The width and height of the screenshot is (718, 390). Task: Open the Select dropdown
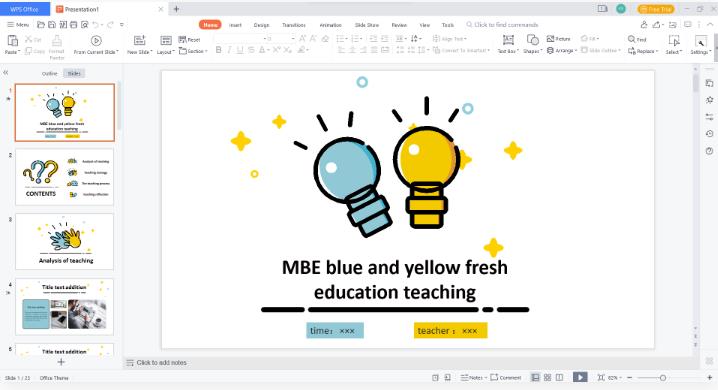click(x=674, y=52)
